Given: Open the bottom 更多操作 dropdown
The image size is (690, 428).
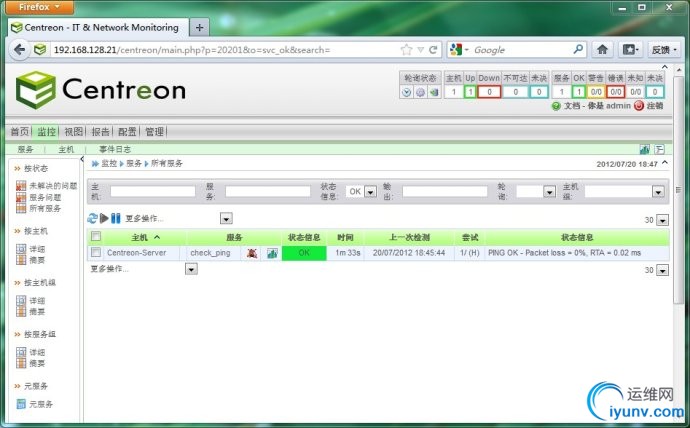Looking at the screenshot, I should coord(191,269).
